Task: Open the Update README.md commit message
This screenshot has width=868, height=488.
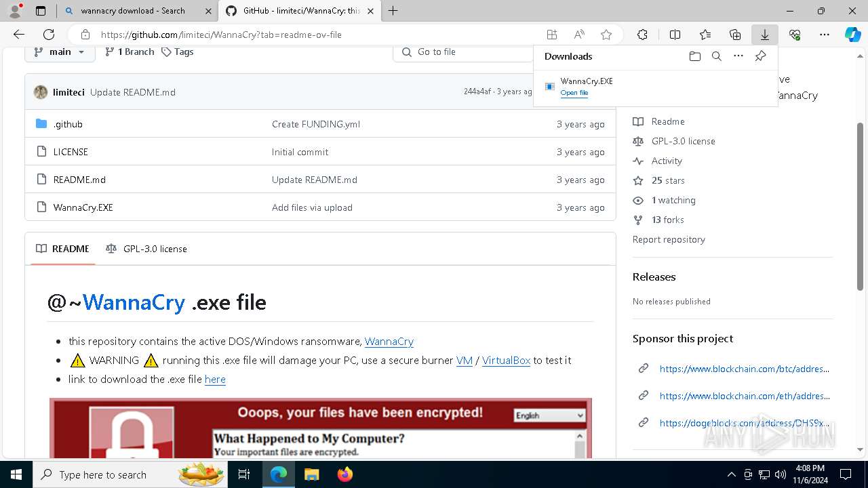Action: pyautogui.click(x=133, y=92)
